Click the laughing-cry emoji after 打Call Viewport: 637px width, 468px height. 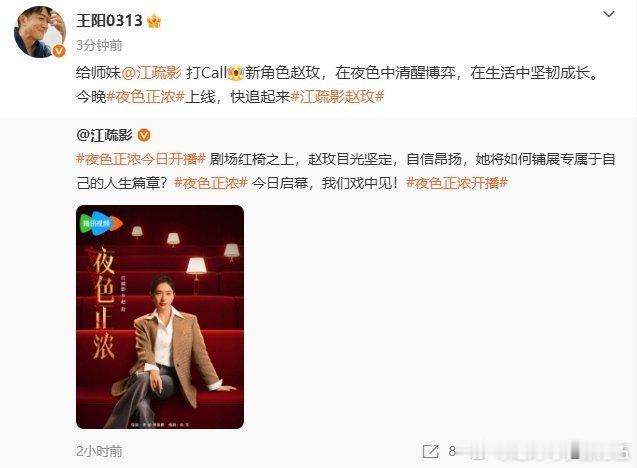tap(236, 73)
